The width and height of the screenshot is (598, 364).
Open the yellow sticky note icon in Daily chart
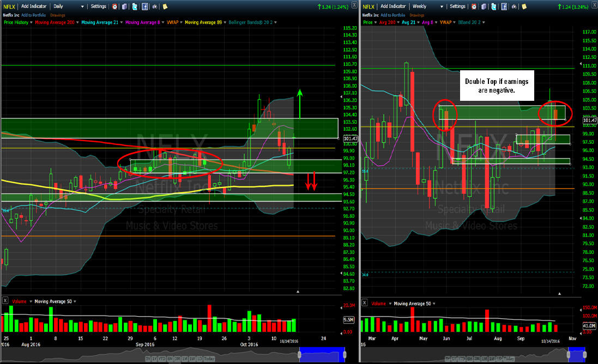165,7
